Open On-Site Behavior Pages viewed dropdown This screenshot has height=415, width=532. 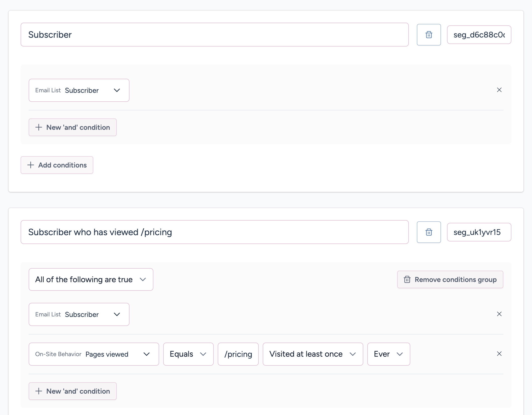94,354
